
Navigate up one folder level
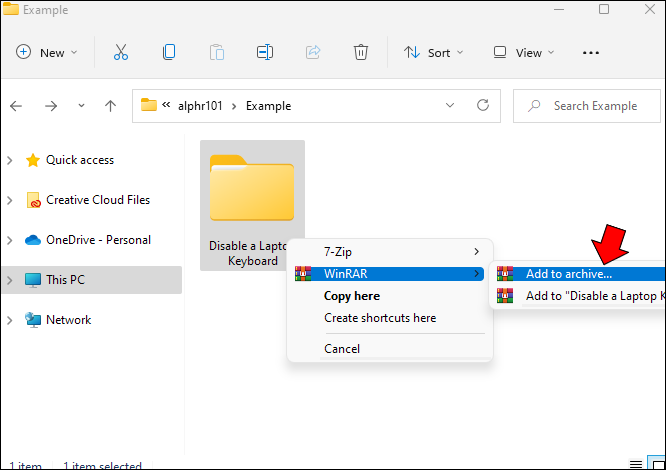110,105
